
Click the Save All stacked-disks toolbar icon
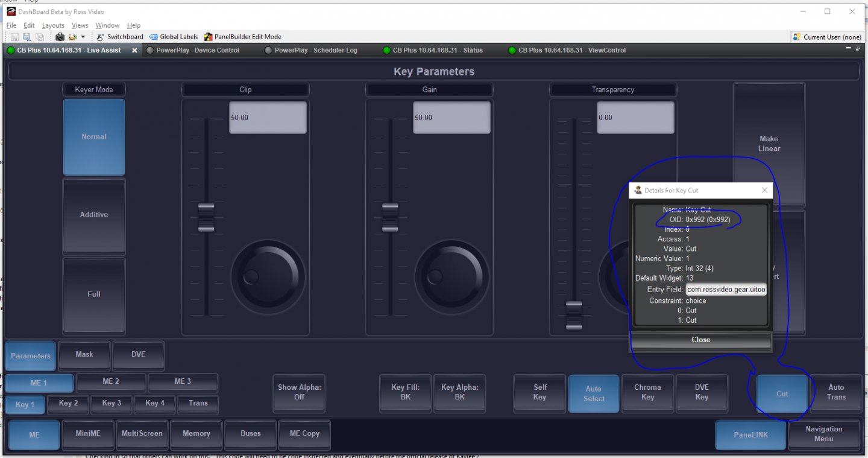pos(39,37)
